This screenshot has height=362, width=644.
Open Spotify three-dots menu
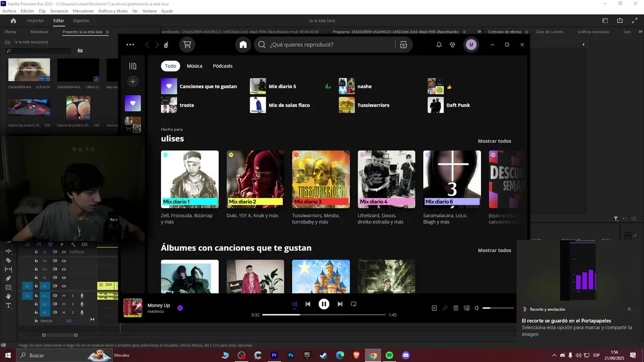point(130,45)
